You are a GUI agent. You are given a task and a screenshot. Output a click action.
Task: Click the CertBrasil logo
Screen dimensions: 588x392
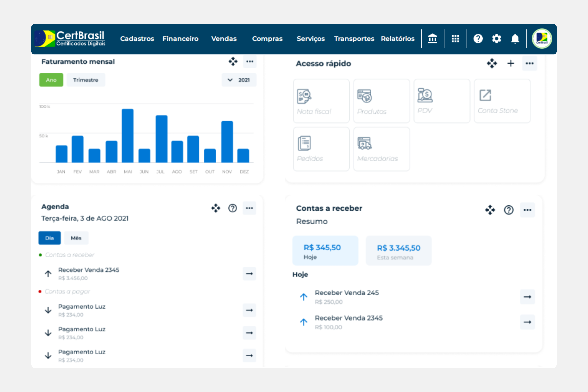pos(70,38)
